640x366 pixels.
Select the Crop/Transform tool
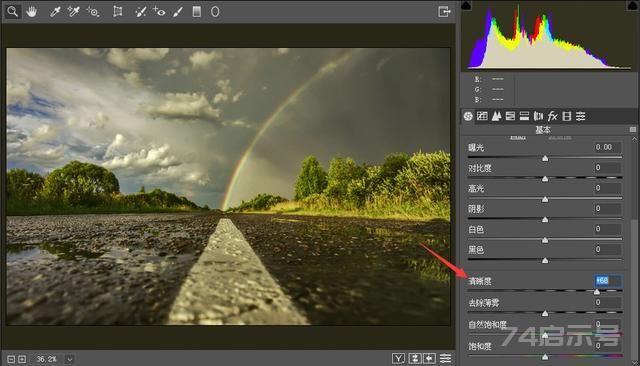click(x=118, y=11)
